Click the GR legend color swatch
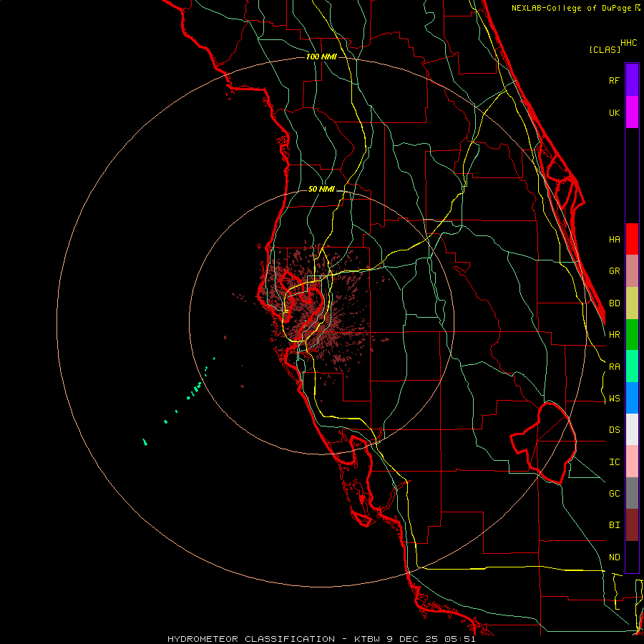This screenshot has height=644, width=644. [x=632, y=271]
